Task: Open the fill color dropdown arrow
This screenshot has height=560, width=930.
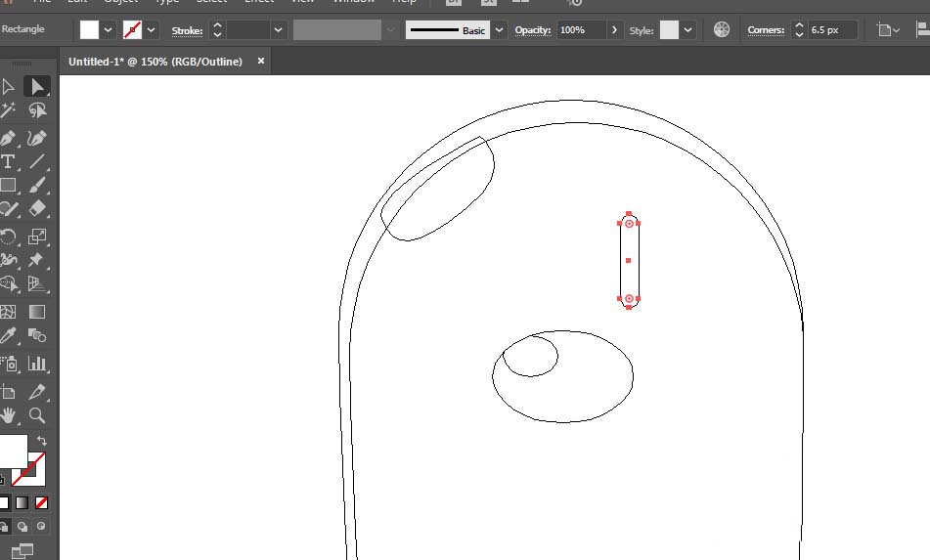Action: pyautogui.click(x=108, y=30)
